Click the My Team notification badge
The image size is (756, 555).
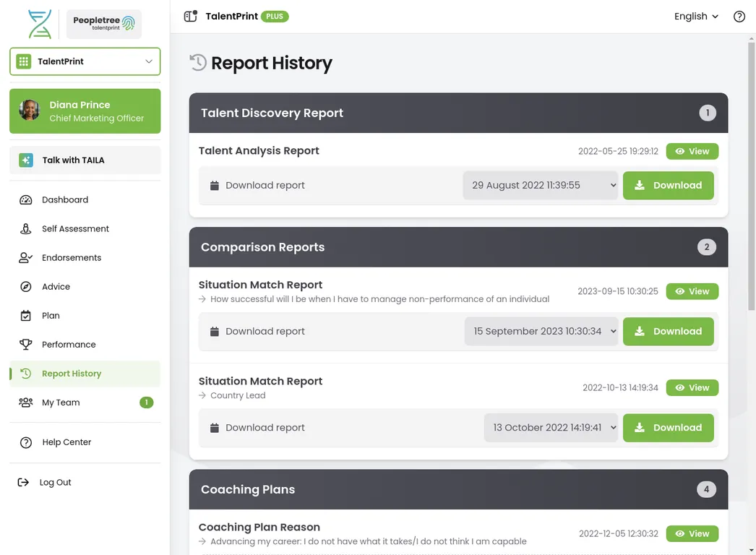147,402
